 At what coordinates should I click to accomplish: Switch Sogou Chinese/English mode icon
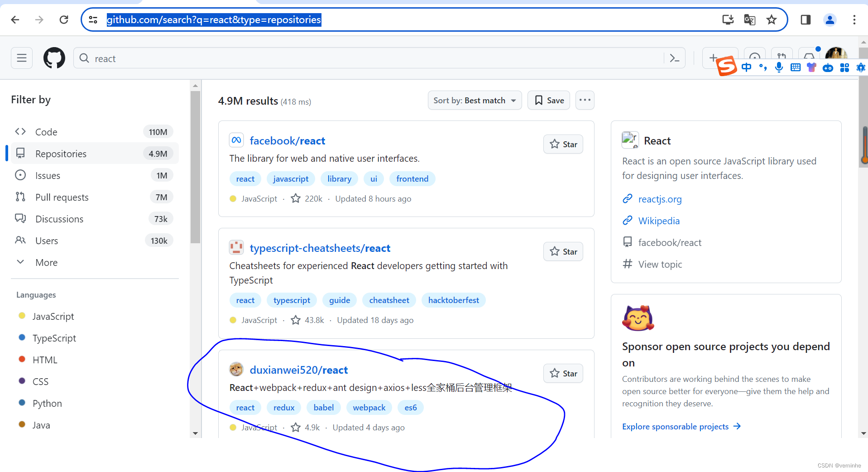pos(747,67)
